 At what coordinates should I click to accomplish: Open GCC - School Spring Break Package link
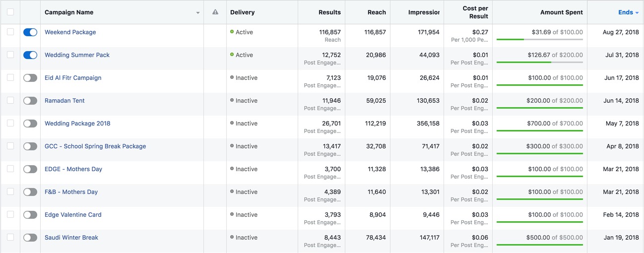tap(95, 146)
